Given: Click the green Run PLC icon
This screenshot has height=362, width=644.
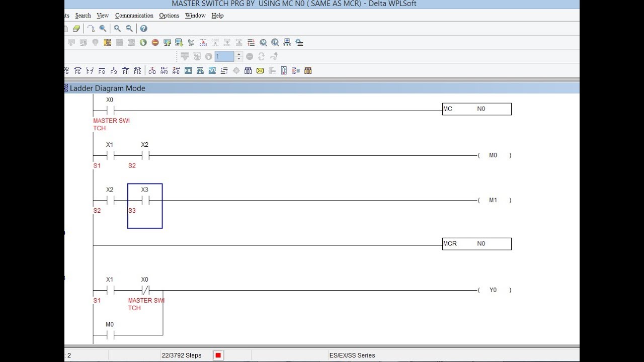Looking at the screenshot, I should click(143, 43).
